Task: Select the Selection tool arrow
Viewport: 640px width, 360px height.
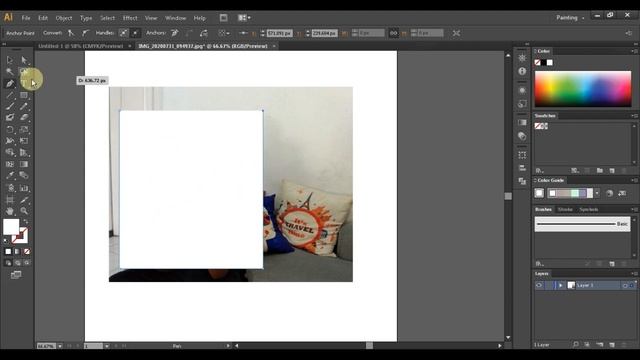Action: click(x=10, y=60)
